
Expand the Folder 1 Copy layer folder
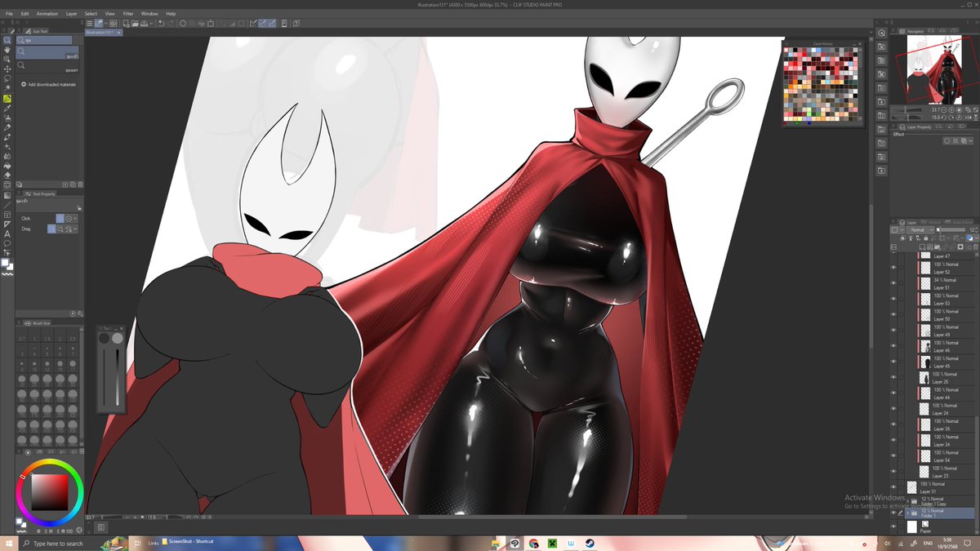[908, 500]
